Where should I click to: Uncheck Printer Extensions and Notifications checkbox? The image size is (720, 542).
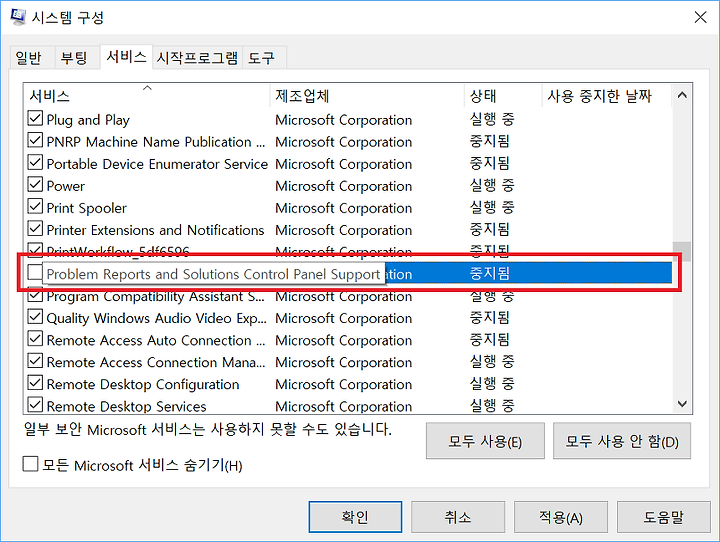tap(35, 229)
